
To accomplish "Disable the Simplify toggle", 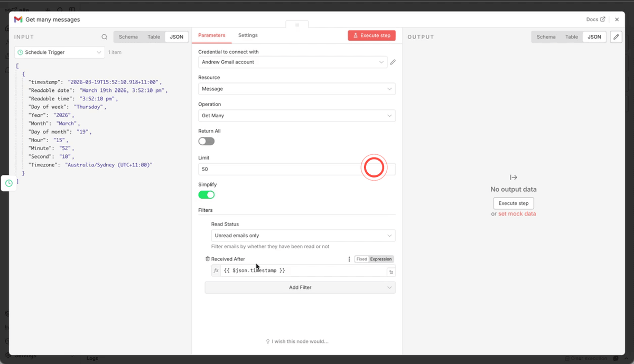I will pos(207,194).
